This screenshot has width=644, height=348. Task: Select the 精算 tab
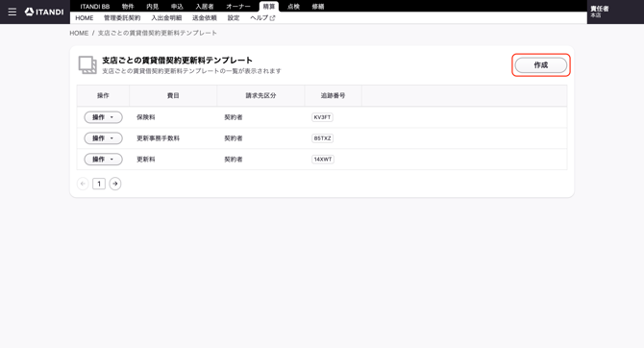click(x=269, y=7)
